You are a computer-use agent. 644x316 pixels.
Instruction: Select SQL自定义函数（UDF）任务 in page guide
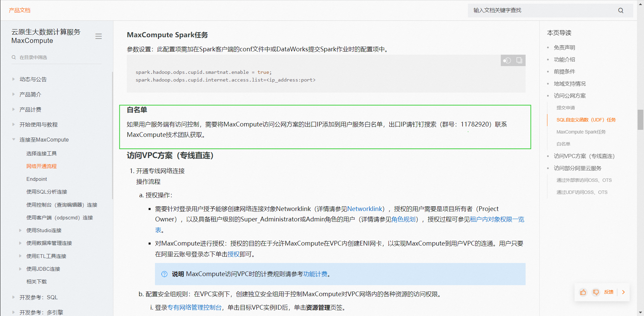(x=586, y=120)
